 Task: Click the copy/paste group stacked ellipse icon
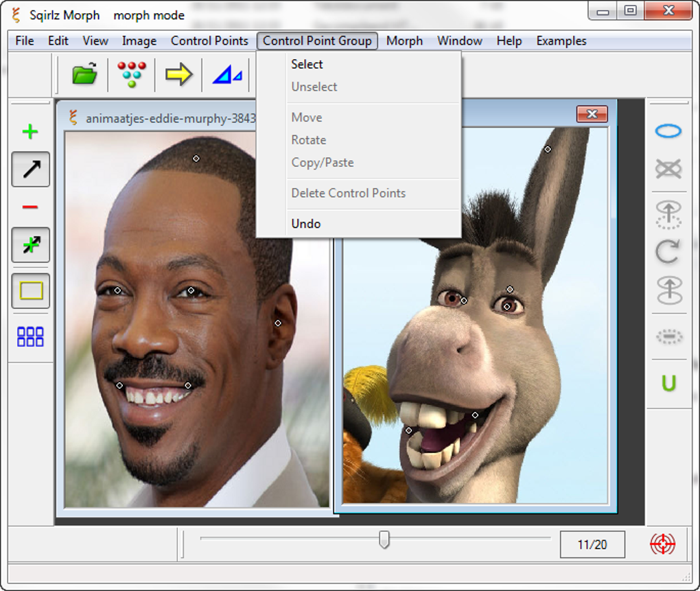pos(668,290)
